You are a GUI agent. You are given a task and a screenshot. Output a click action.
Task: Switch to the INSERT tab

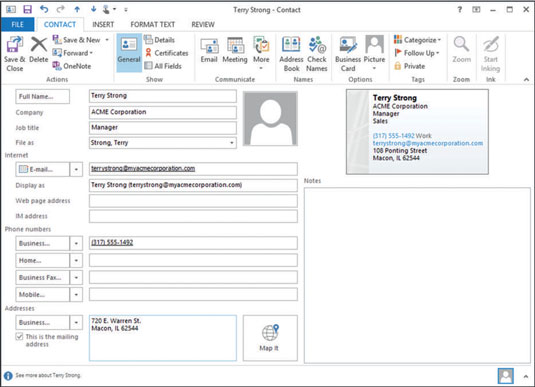(103, 24)
